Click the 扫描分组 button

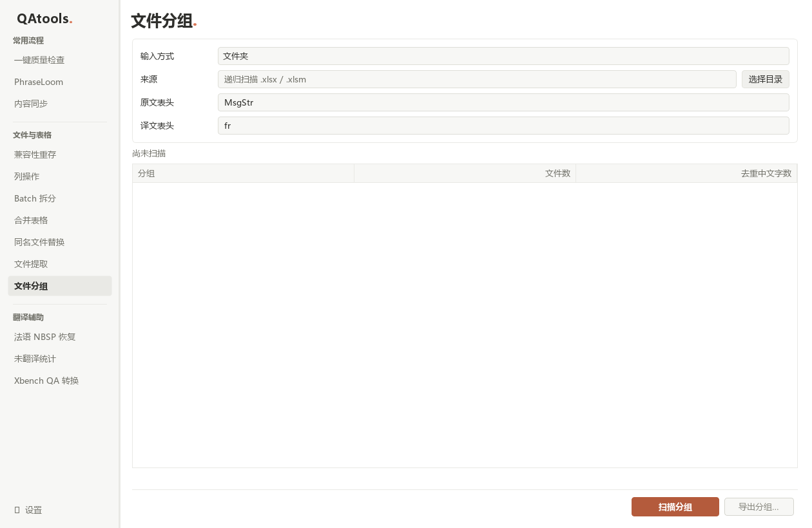(x=675, y=507)
